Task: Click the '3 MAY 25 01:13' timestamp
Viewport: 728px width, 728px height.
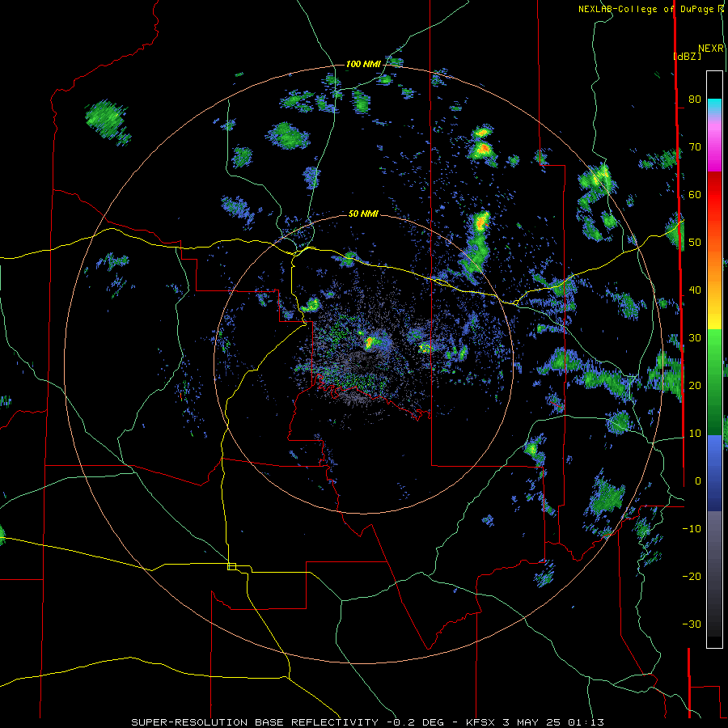Action: coord(554,722)
